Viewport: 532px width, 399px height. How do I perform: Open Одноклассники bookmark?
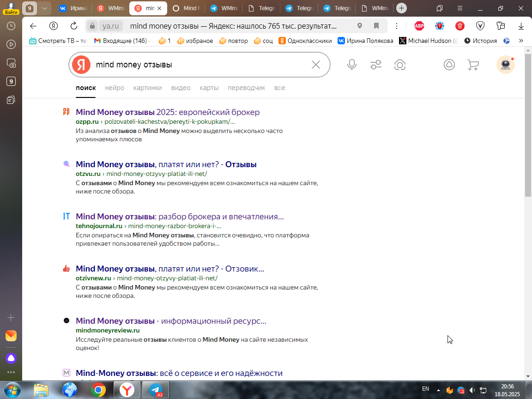[305, 41]
